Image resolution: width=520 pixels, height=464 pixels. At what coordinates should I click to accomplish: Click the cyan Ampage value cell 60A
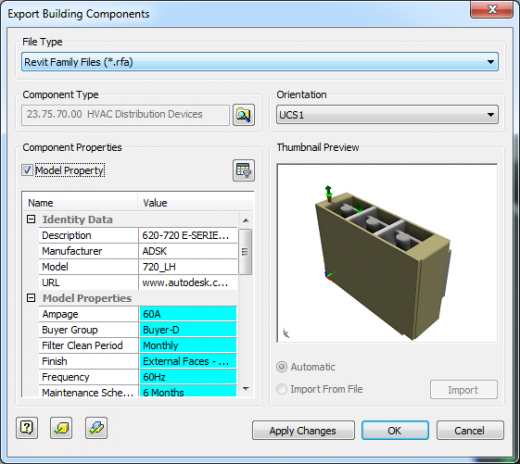pyautogui.click(x=188, y=314)
